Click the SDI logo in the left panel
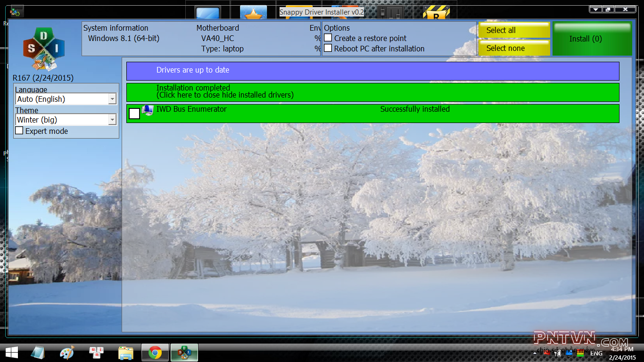Viewport: 644px width, 362px height. (44, 49)
